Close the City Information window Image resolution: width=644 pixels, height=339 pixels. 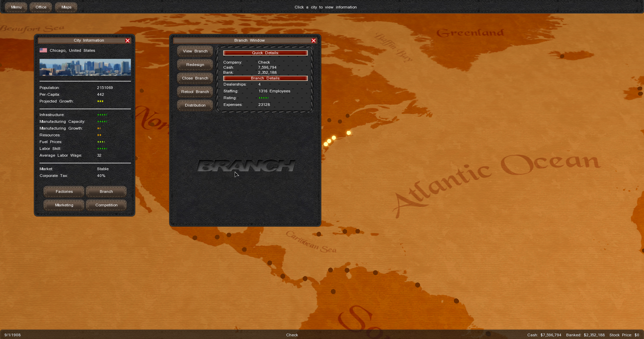pos(128,41)
